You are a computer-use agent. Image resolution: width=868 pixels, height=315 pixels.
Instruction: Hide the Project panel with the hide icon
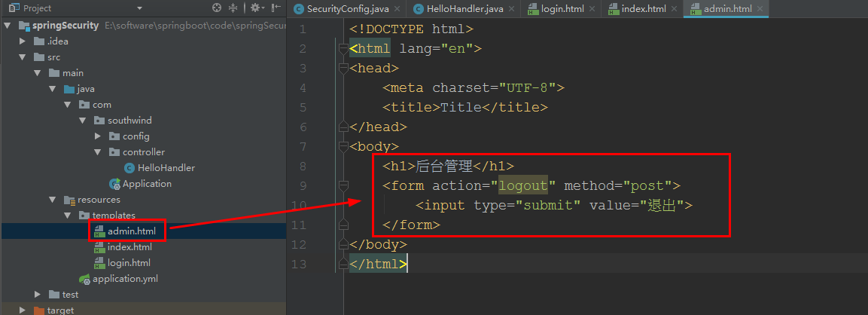point(276,8)
